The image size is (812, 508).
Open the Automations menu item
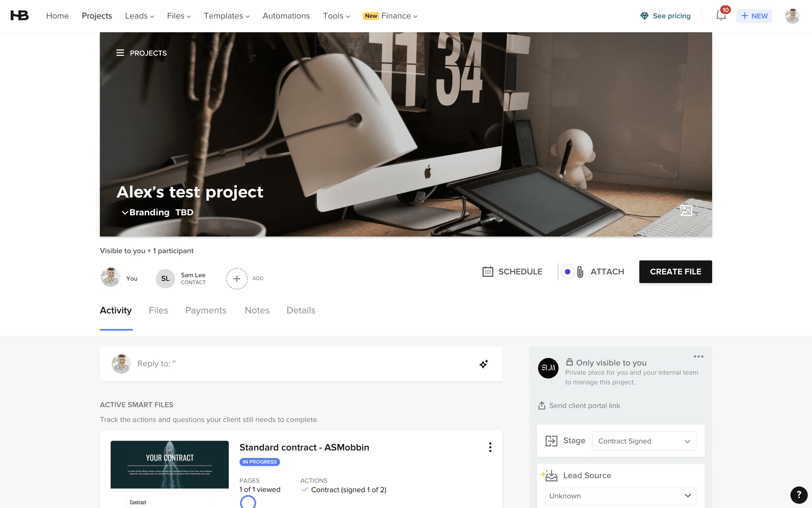(286, 16)
